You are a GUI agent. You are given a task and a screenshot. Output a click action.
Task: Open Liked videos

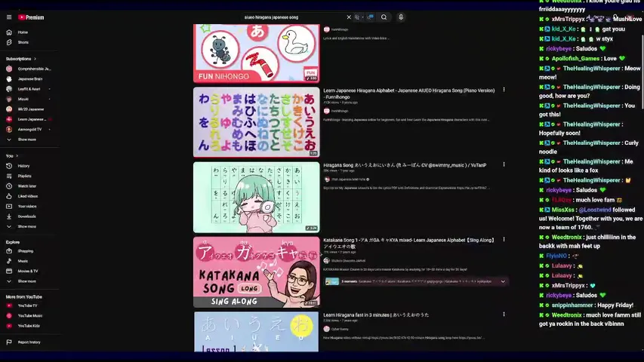coord(22,196)
